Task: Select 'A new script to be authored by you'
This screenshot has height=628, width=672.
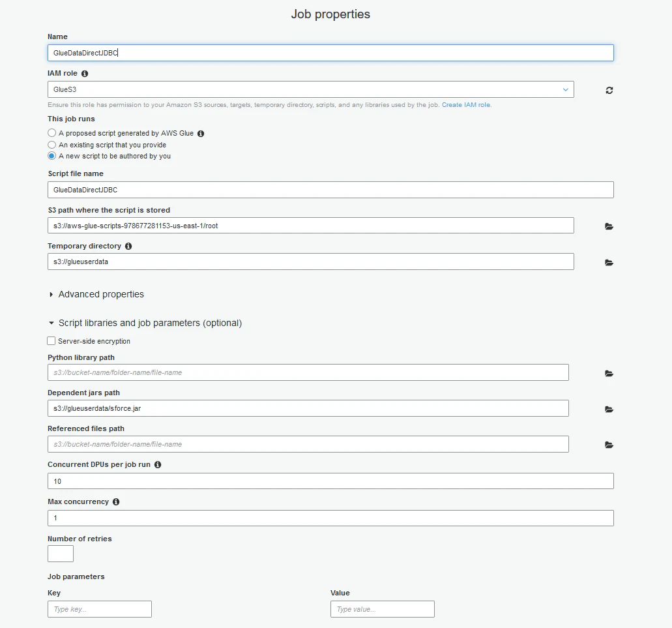Action: [52, 156]
